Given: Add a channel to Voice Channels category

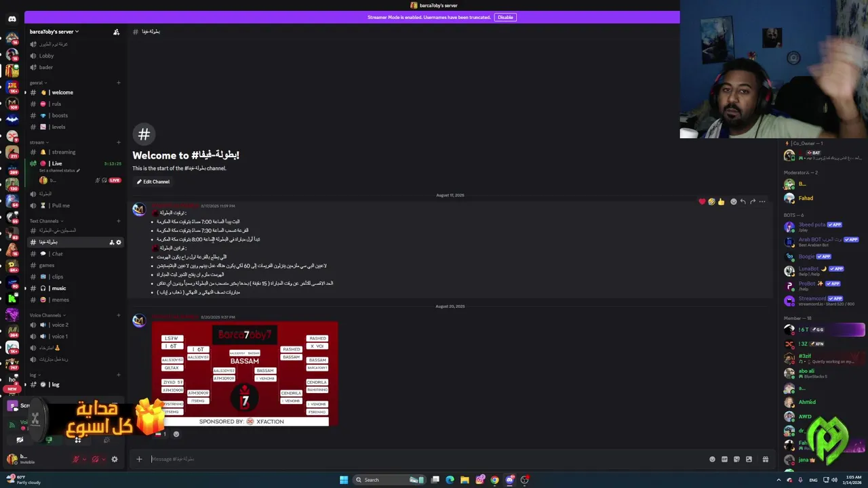Looking at the screenshot, I should click(x=119, y=315).
